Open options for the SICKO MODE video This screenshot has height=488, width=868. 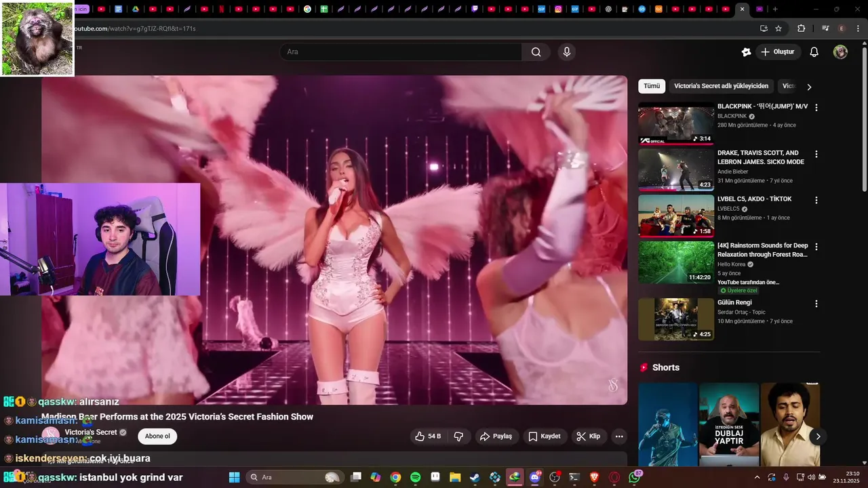pyautogui.click(x=816, y=154)
